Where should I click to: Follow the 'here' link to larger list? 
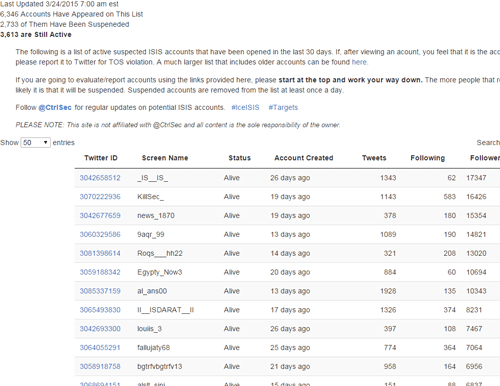(x=359, y=62)
